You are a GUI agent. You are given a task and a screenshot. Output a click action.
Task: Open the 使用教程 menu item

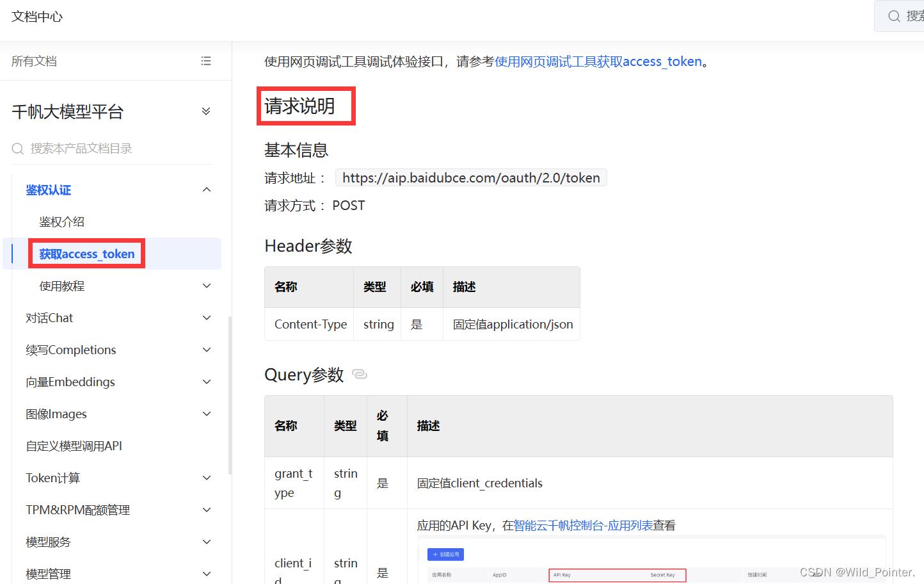tap(62, 286)
